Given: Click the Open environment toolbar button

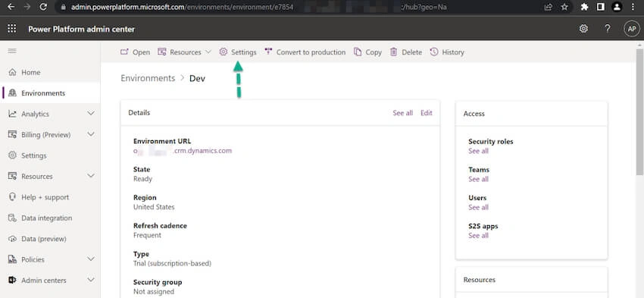Looking at the screenshot, I should point(135,52).
